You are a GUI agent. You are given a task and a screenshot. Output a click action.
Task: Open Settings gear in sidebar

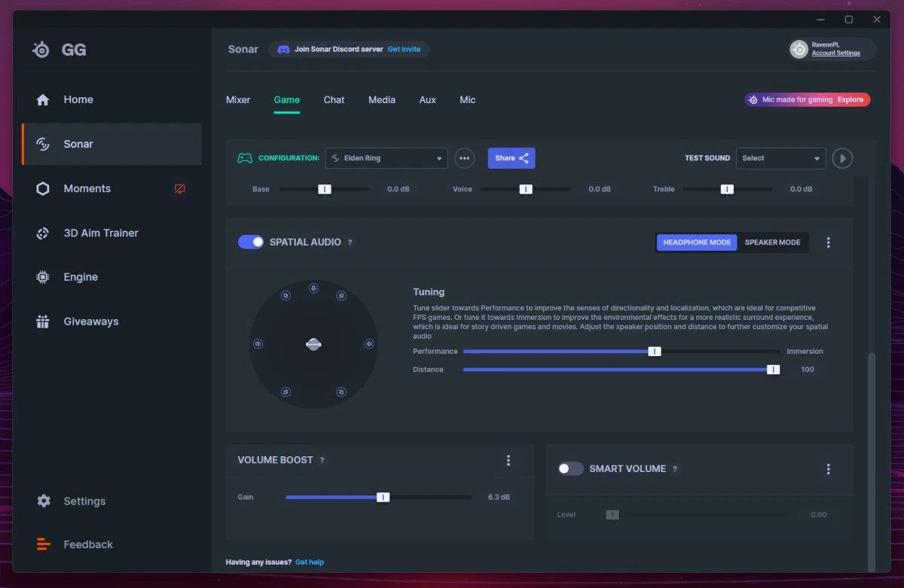[x=44, y=501]
